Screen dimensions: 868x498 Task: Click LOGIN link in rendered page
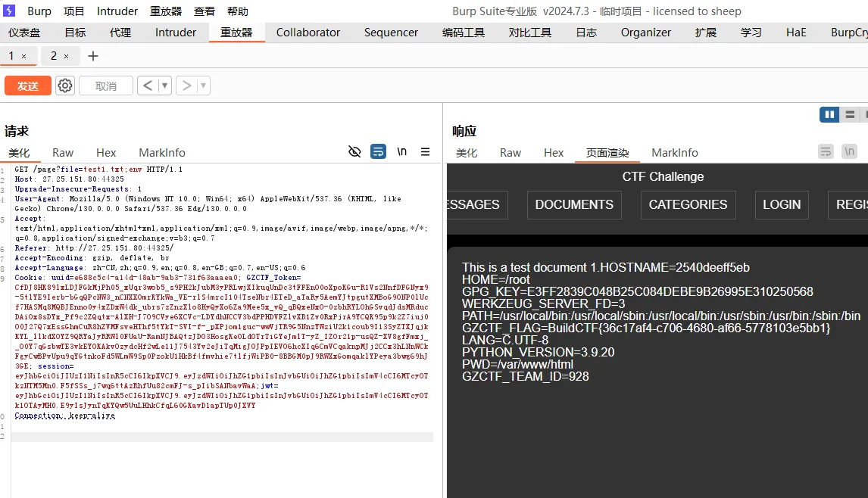(x=782, y=205)
